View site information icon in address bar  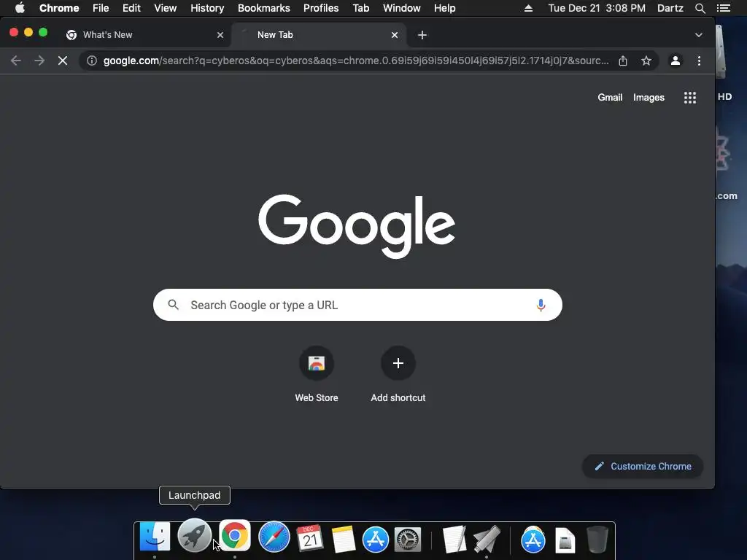pyautogui.click(x=92, y=61)
